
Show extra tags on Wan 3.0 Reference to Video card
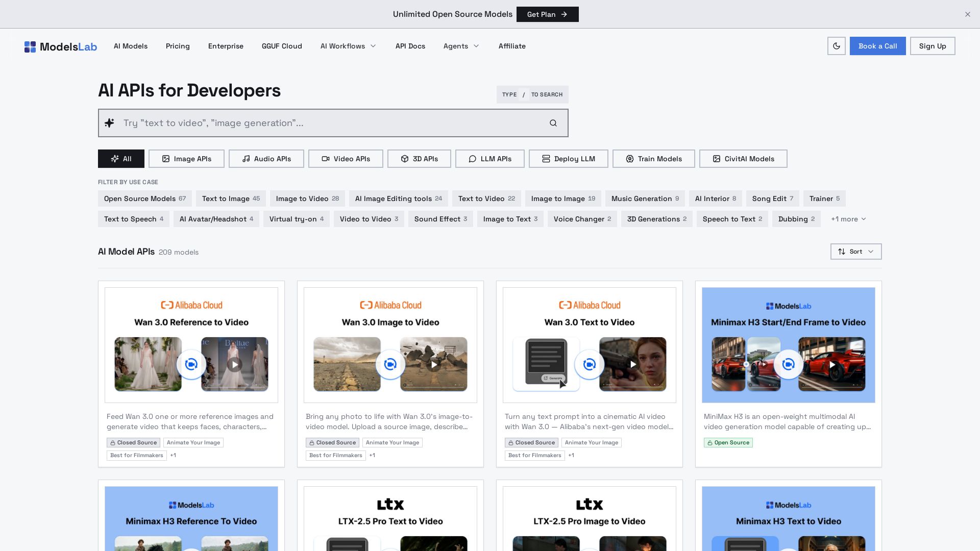pyautogui.click(x=173, y=456)
